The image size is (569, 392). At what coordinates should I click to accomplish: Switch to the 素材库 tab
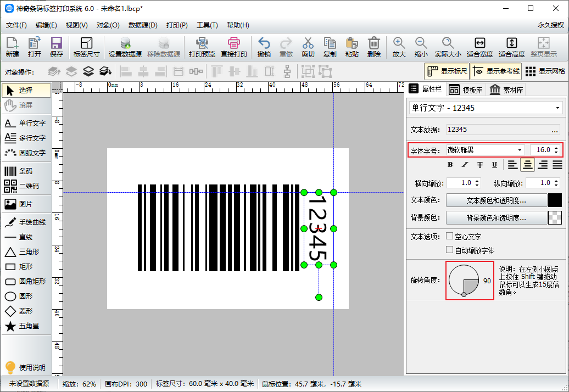tap(506, 90)
